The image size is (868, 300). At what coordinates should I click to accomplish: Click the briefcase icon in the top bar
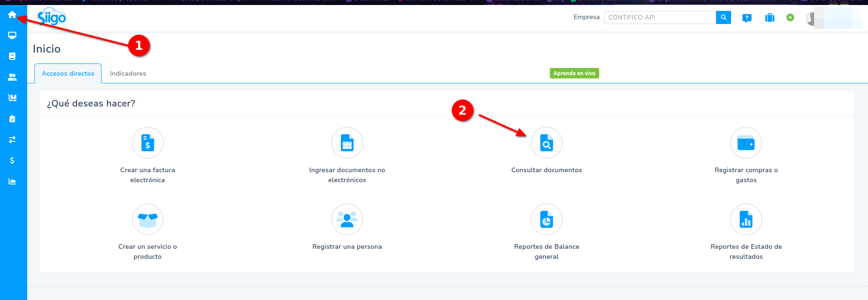click(770, 18)
